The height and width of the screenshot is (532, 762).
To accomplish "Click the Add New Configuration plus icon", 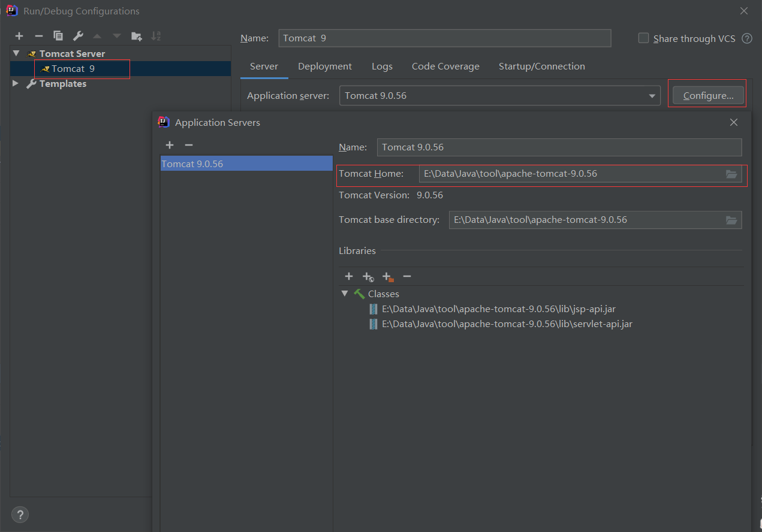I will pyautogui.click(x=19, y=36).
